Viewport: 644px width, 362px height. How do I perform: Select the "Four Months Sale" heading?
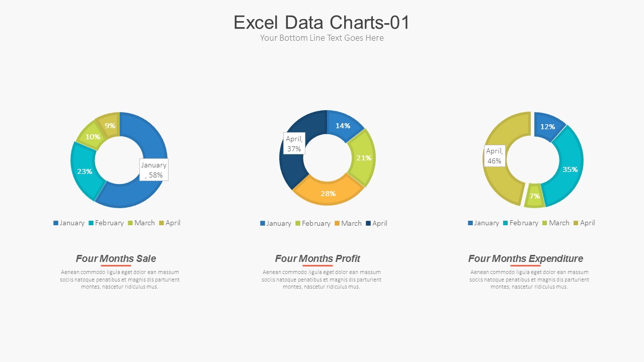point(116,258)
